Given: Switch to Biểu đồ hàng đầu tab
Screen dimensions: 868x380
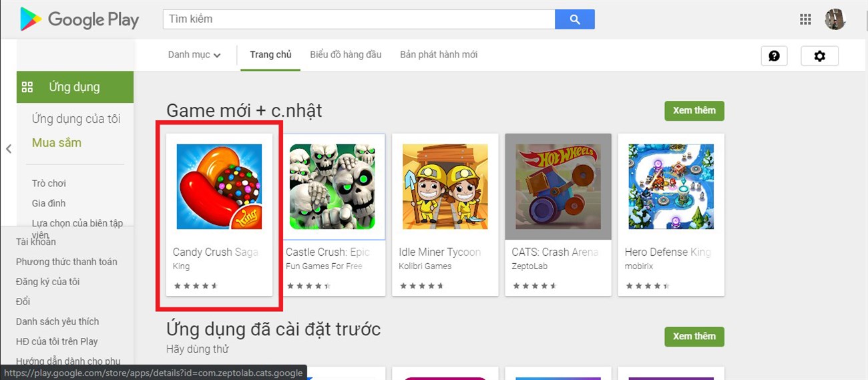Looking at the screenshot, I should [346, 55].
